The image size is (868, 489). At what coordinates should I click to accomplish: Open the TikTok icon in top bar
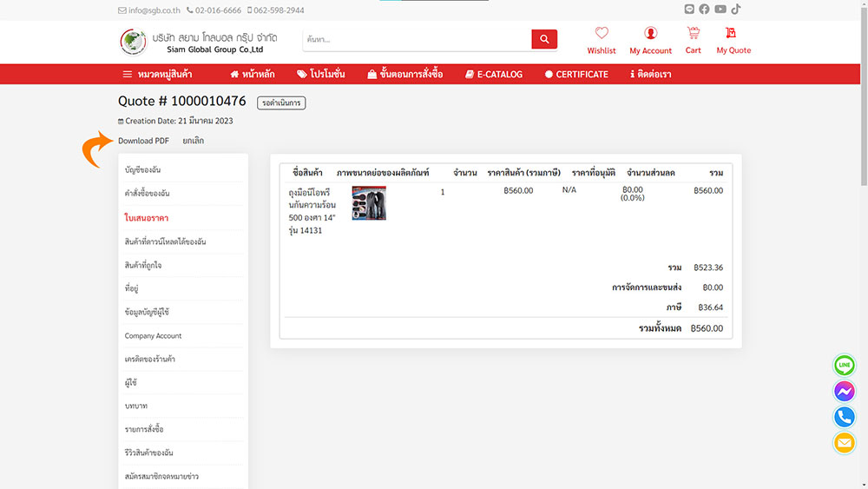pos(735,10)
